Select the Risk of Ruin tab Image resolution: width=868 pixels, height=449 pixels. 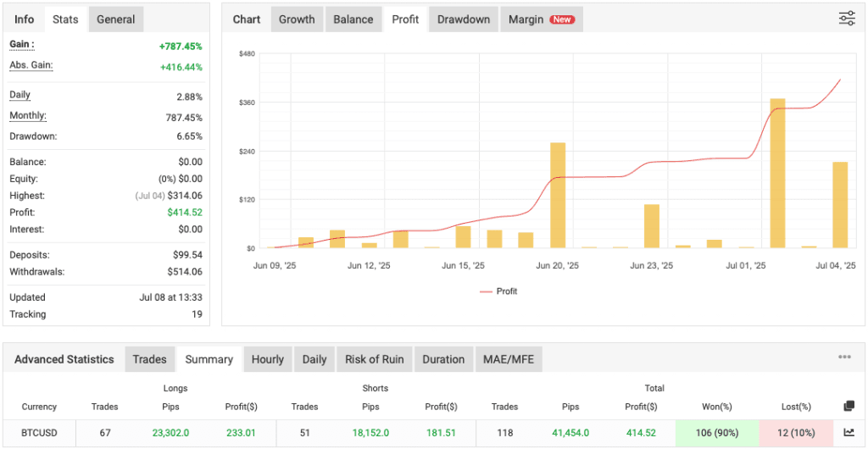tap(374, 359)
